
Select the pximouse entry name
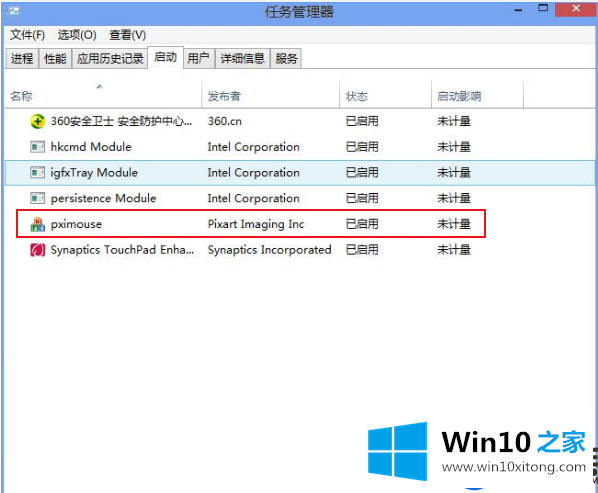pyautogui.click(x=76, y=224)
